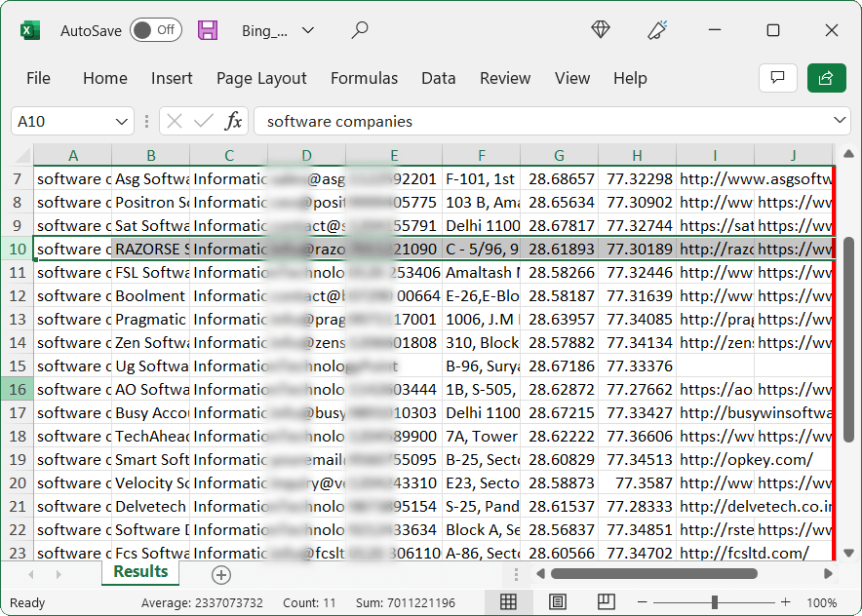Click the formula bar text software companies
862x616 pixels.
[x=339, y=122]
